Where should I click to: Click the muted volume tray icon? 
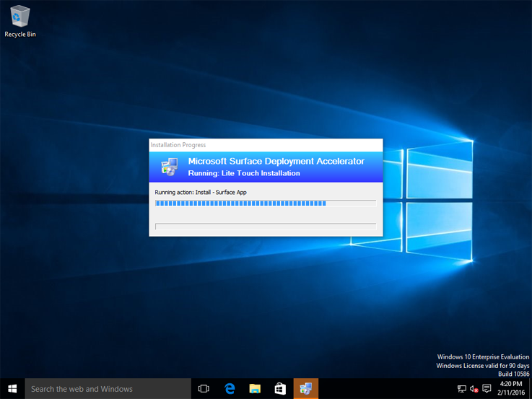point(474,388)
